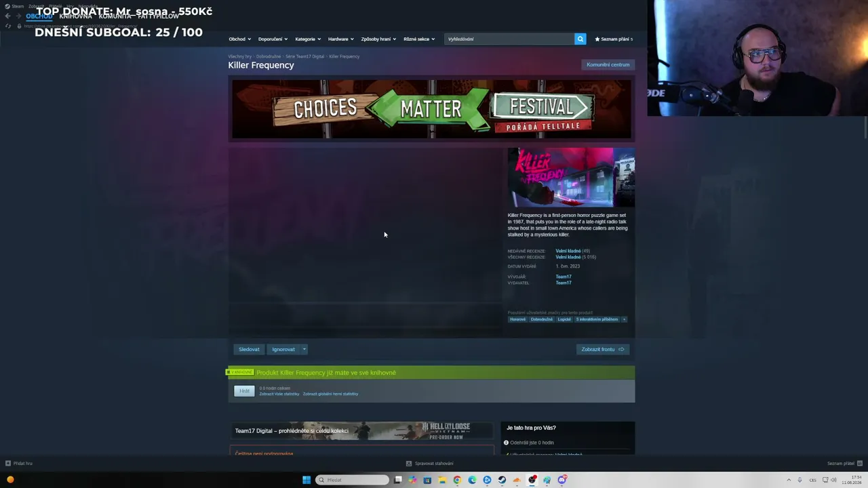Viewport: 868px width, 488px height.
Task: Open the Ignorovat options arrow
Action: pos(304,349)
